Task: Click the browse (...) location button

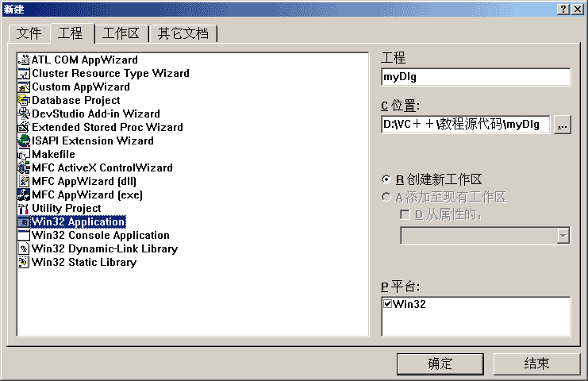Action: point(562,125)
